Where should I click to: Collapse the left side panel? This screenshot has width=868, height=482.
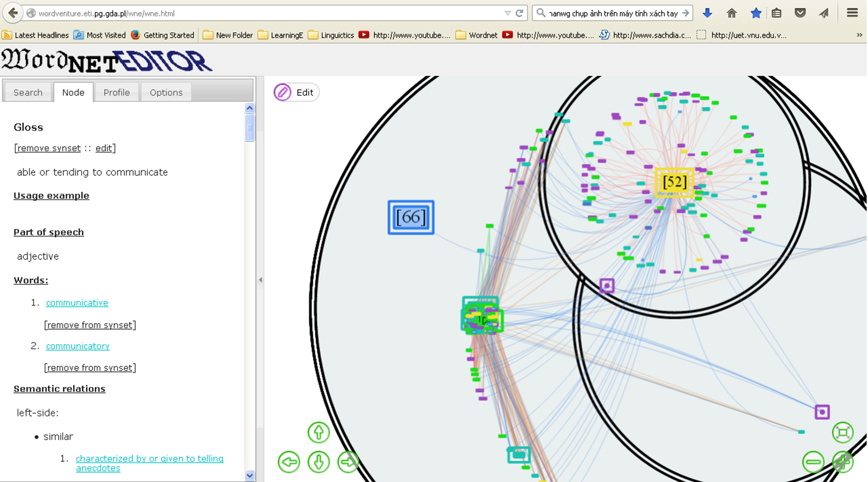260,279
